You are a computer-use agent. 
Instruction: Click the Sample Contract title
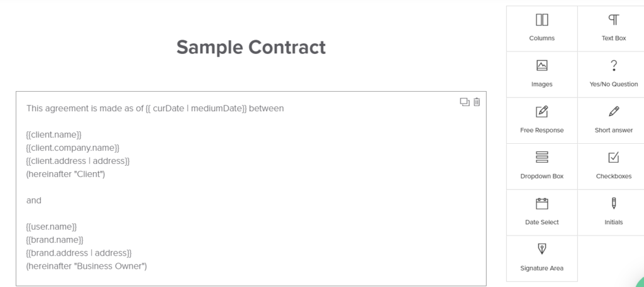tap(251, 47)
